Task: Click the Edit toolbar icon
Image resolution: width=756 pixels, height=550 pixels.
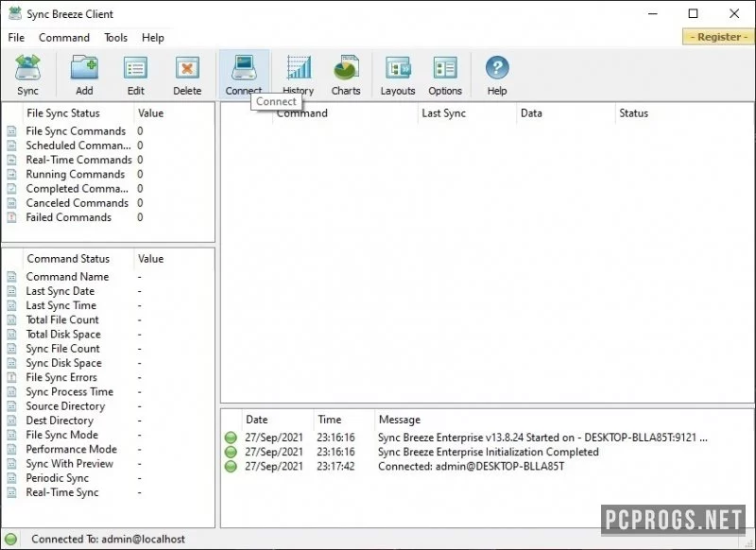Action: 135,68
